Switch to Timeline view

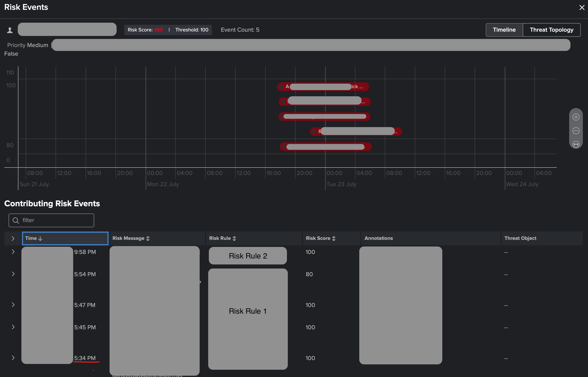pyautogui.click(x=504, y=30)
